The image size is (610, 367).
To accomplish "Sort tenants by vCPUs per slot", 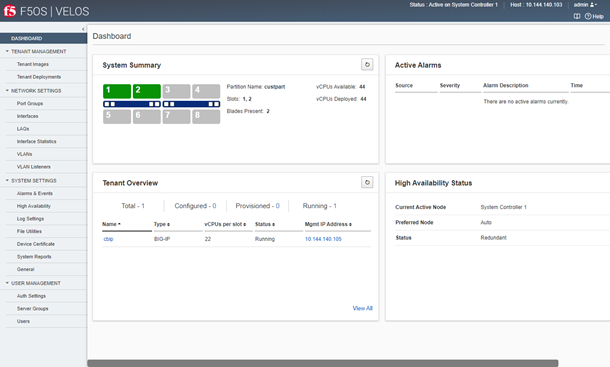I will [225, 224].
